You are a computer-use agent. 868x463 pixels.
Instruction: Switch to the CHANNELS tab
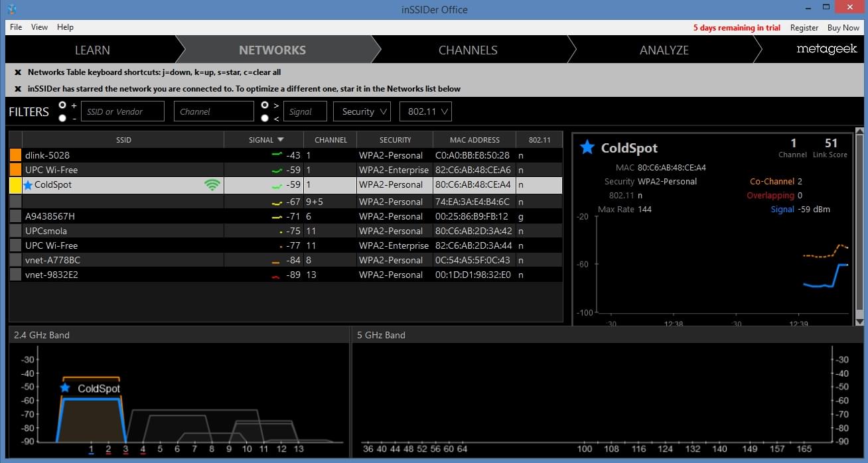click(468, 50)
